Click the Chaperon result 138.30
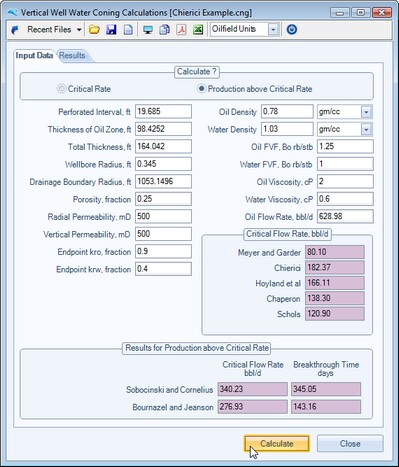 [x=335, y=298]
